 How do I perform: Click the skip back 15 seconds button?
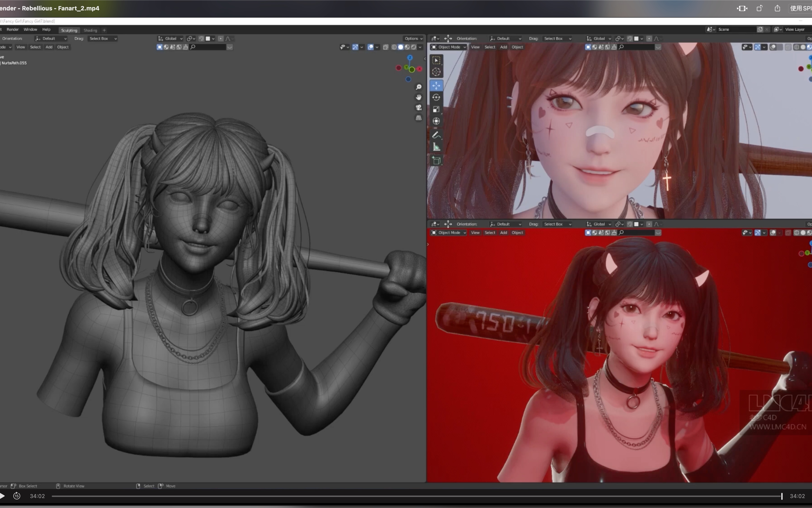[17, 496]
